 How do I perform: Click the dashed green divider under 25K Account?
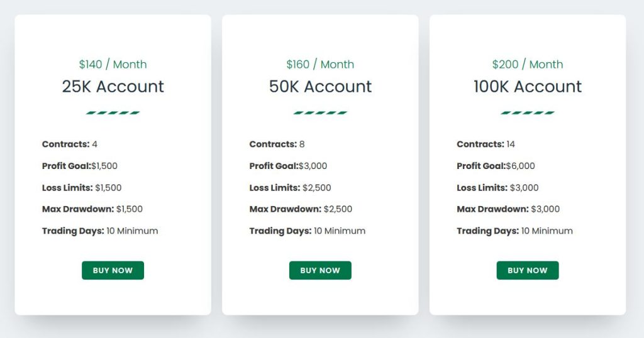point(113,113)
